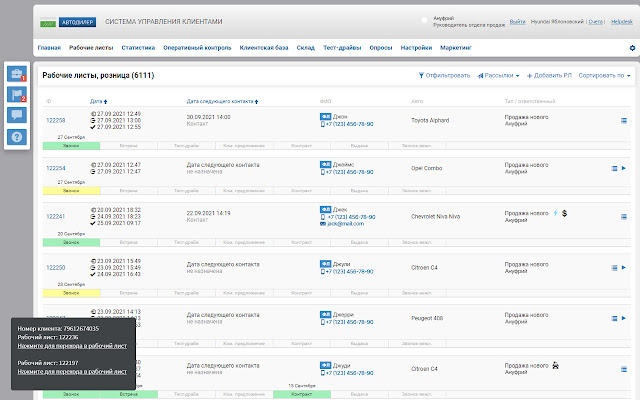Click the ФЛ badge next to Джерри
The width and height of the screenshot is (640, 400).
(325, 315)
